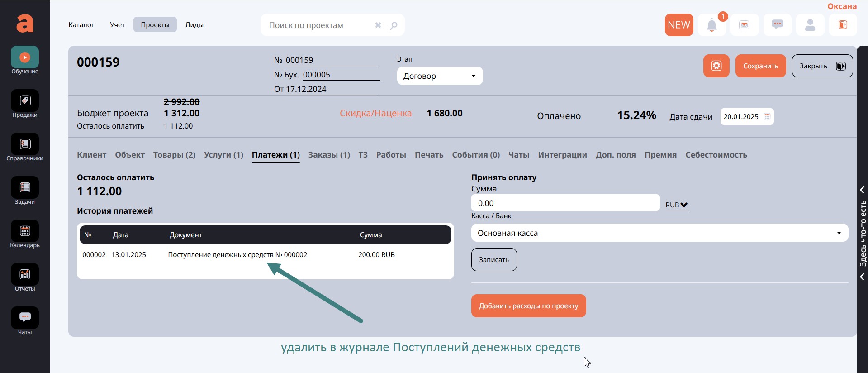
Task: Open the user profile icon
Action: coord(810,25)
